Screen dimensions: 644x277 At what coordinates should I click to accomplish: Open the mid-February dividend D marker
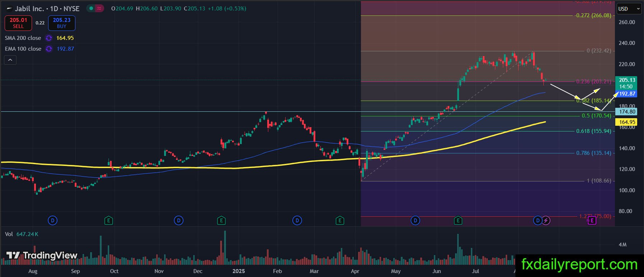pos(297,220)
